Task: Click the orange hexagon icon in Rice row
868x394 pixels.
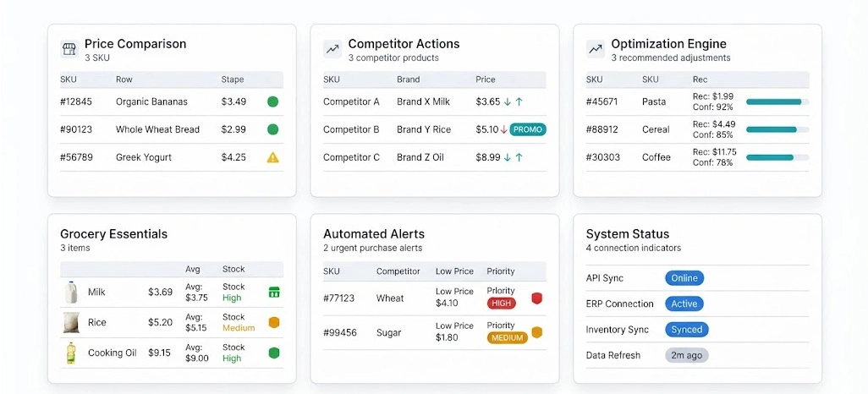Action: (x=274, y=323)
